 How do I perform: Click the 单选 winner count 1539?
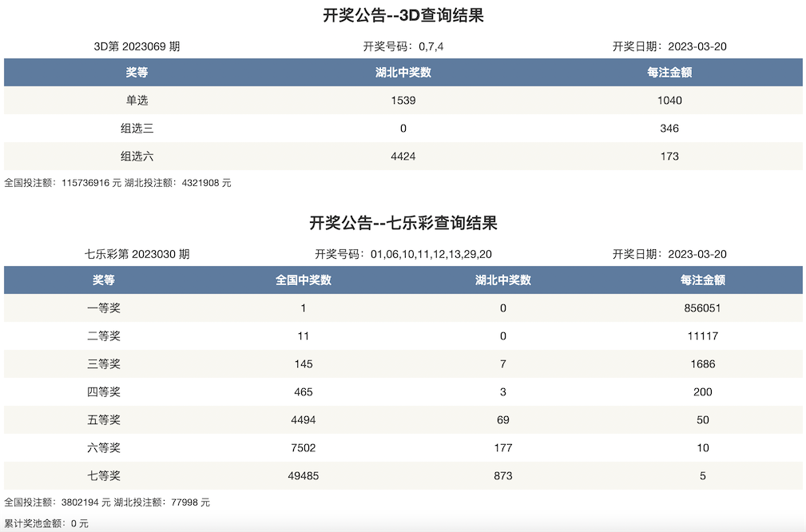click(403, 100)
